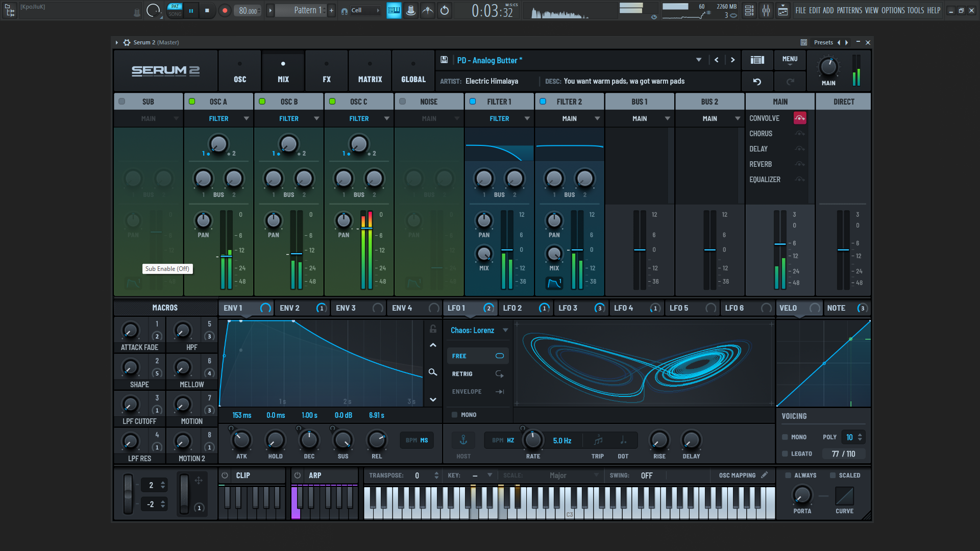This screenshot has width=980, height=551.
Task: Switch to the FX tab
Action: point(327,71)
